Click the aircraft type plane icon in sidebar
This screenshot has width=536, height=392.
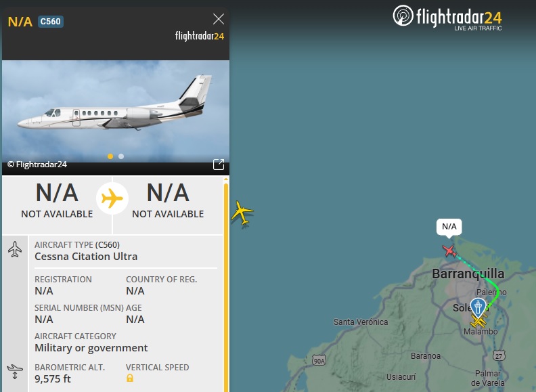coord(15,249)
